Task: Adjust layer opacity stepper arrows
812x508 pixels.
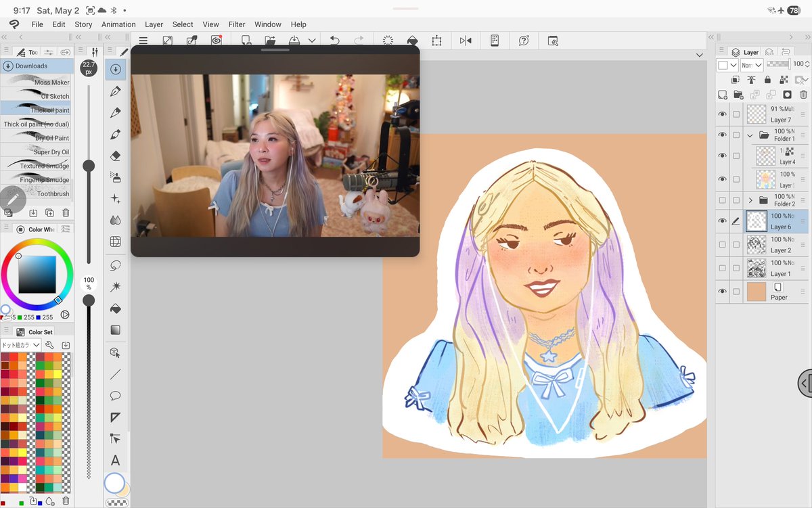Action: tap(807, 64)
